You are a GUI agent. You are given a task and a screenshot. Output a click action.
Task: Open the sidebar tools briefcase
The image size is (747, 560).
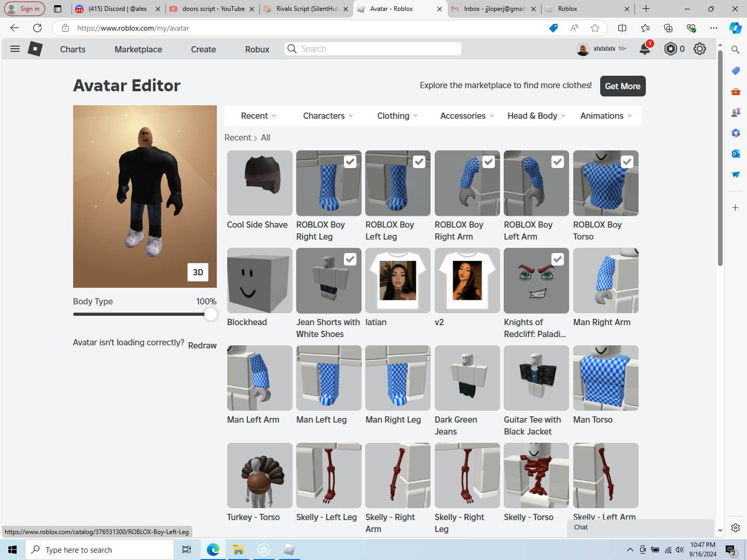click(736, 91)
